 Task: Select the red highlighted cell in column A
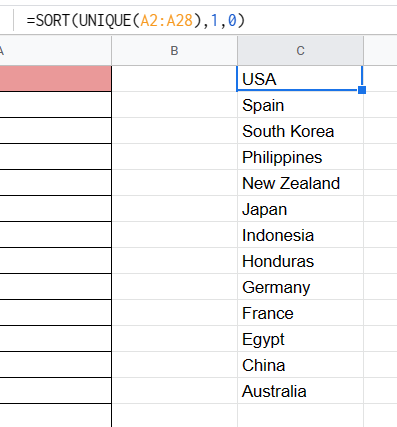(55, 78)
